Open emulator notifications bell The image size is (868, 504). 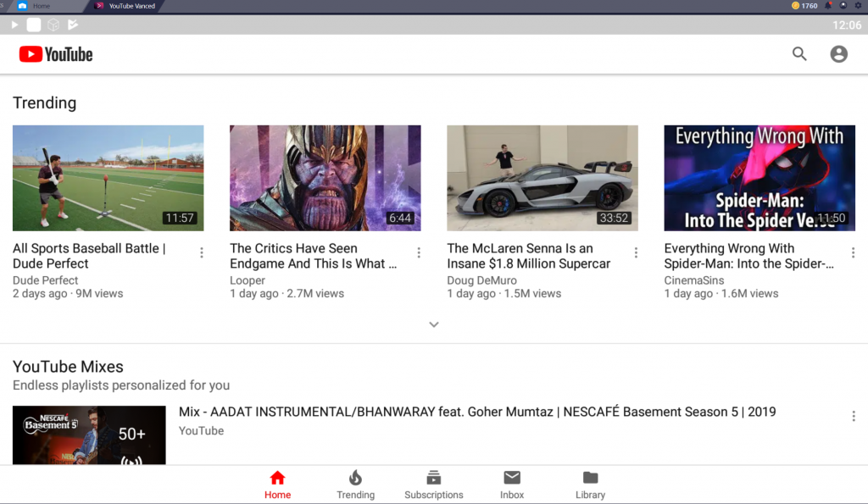tap(828, 6)
